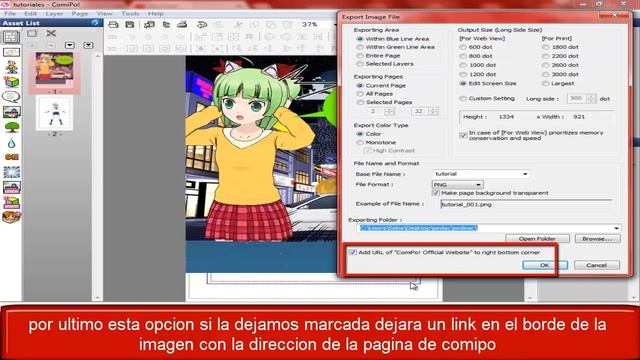Screen dimensions: 640x360
Task: Select page 2 thumbnail in Asset List
Action: coord(54,113)
